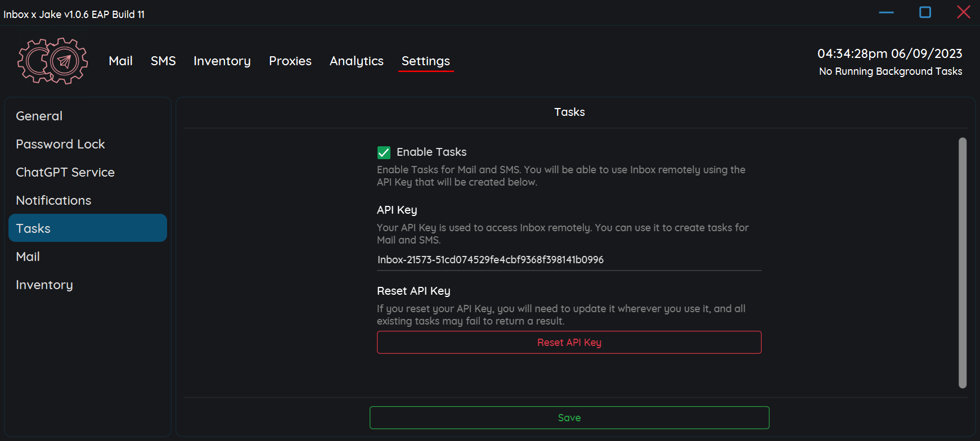Click the API Key text field
This screenshot has width=980, height=441.
click(x=568, y=260)
